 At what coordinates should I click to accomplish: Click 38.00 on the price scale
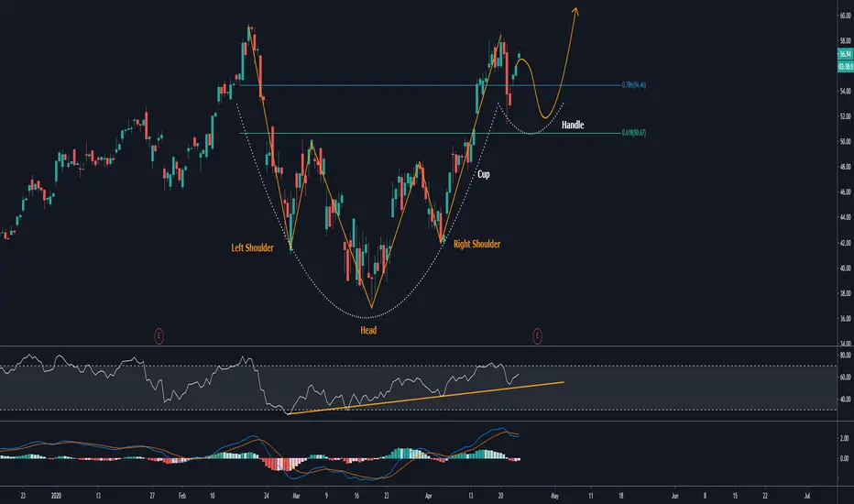pyautogui.click(x=845, y=293)
